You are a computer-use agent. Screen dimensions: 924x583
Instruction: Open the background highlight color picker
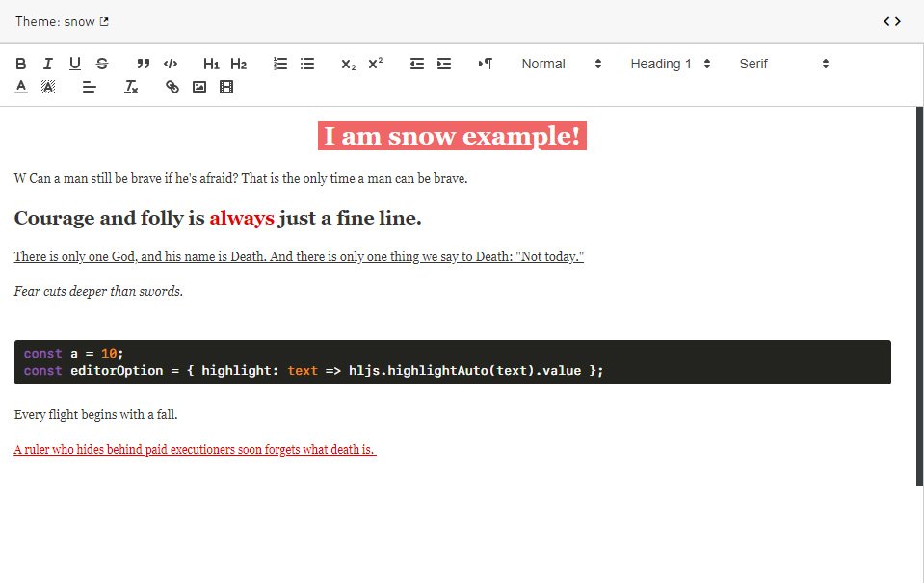pyautogui.click(x=48, y=88)
